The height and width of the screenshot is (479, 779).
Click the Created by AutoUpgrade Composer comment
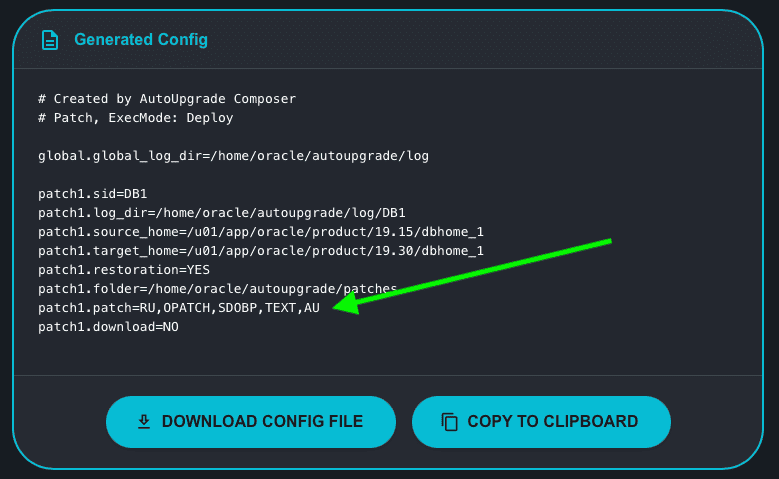(167, 99)
